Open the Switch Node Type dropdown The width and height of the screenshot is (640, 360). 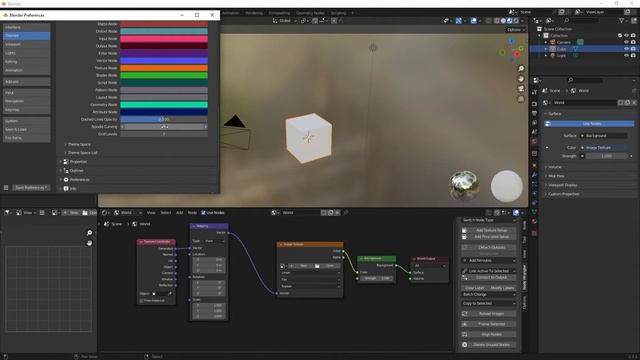(x=488, y=220)
